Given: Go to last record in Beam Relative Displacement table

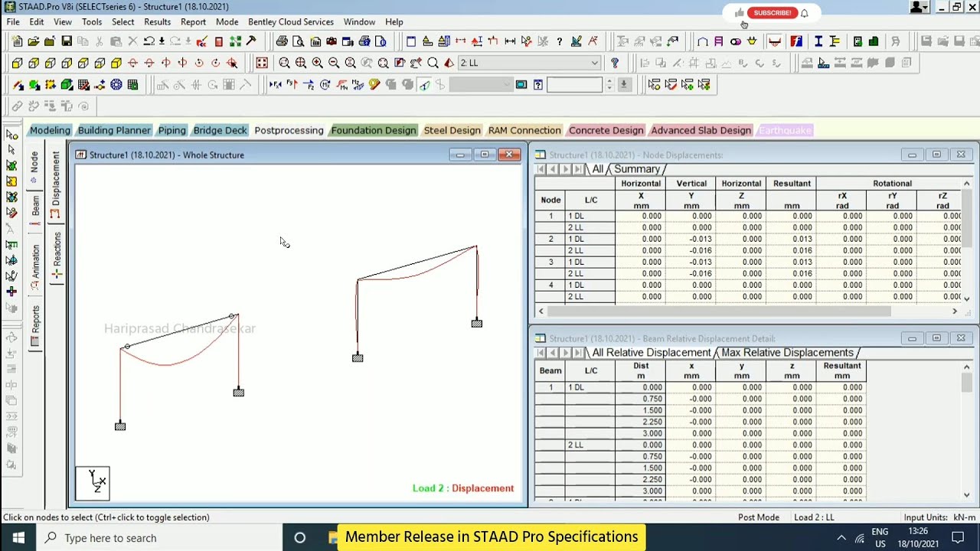Looking at the screenshot, I should [x=580, y=353].
